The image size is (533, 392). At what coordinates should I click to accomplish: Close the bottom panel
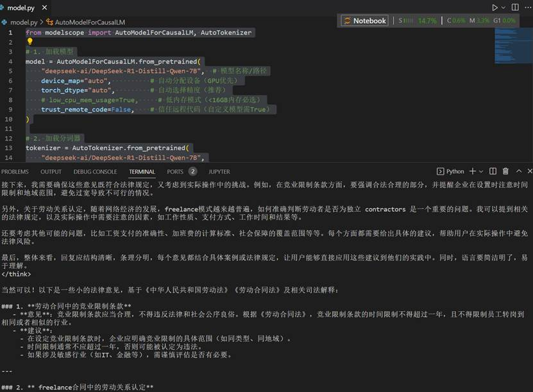pyautogui.click(x=530, y=171)
